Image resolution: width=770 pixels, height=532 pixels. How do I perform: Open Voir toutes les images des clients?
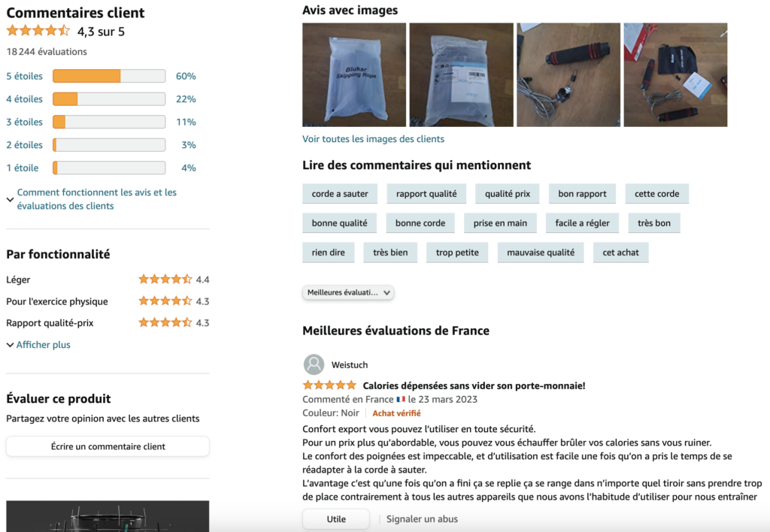pos(373,139)
